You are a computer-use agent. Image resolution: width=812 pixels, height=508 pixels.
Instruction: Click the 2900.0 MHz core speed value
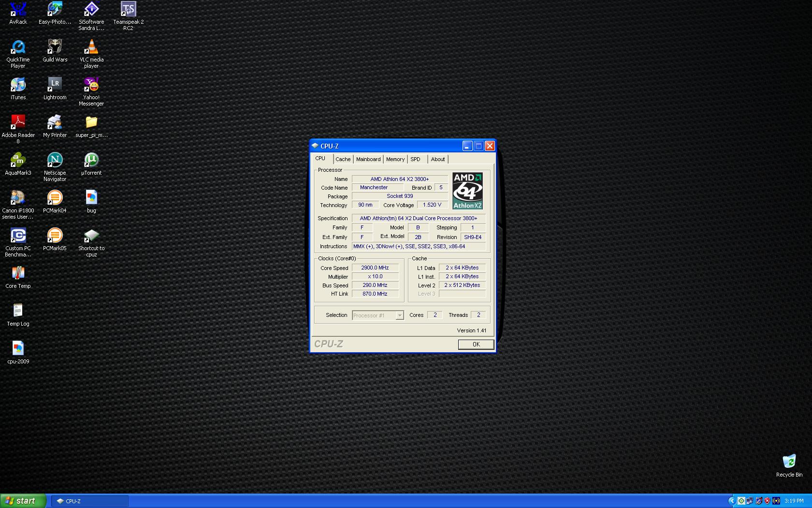[375, 268]
